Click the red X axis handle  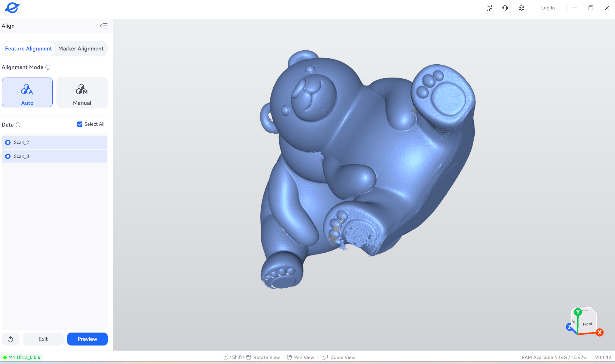point(600,332)
